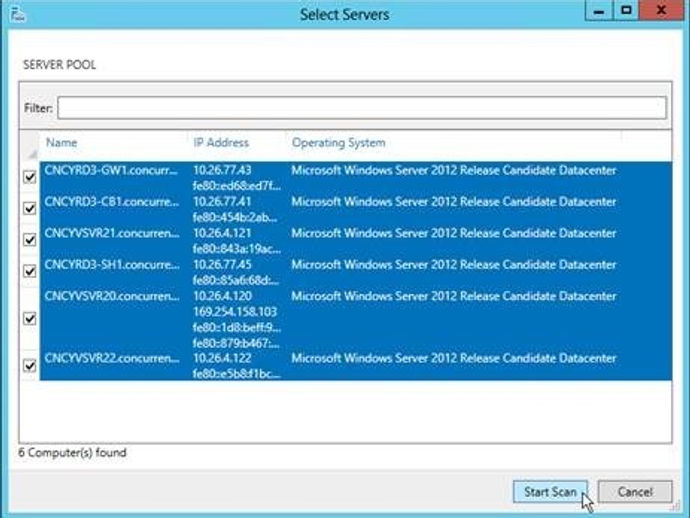Click the IP address 10.26.77.41

click(222, 202)
